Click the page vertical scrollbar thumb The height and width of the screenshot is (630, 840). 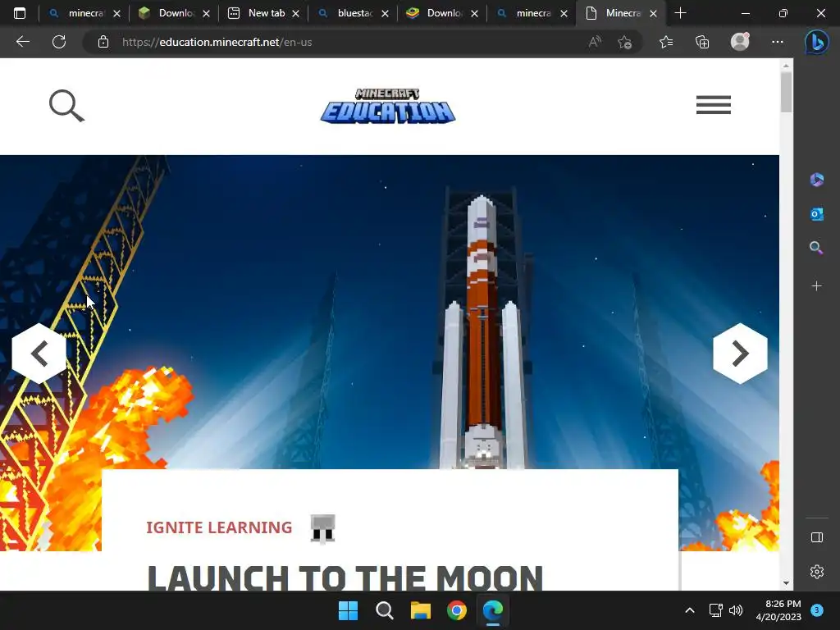786,92
